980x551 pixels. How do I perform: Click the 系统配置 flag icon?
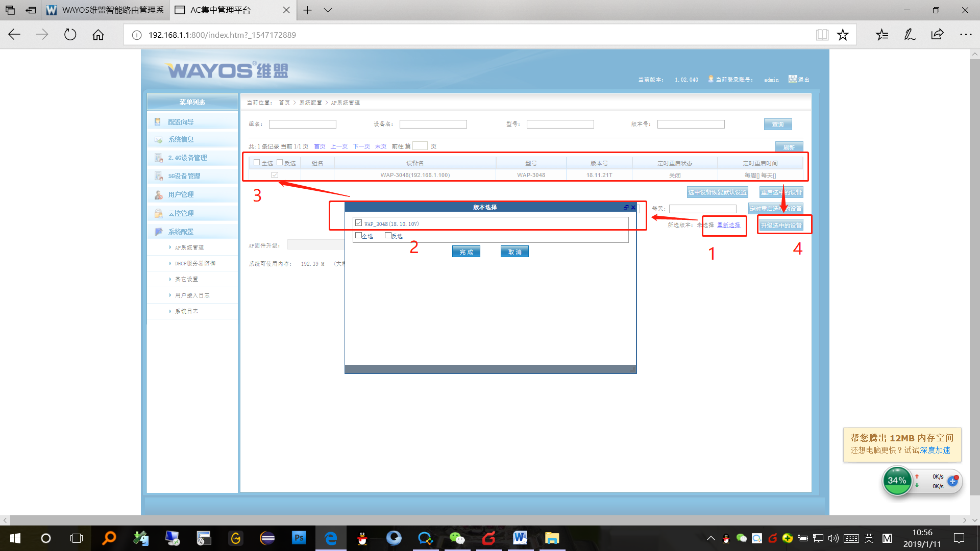tap(158, 232)
